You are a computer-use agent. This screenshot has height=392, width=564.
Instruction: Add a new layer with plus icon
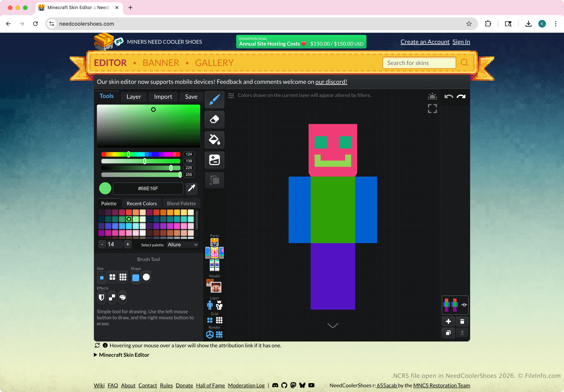pos(448,321)
